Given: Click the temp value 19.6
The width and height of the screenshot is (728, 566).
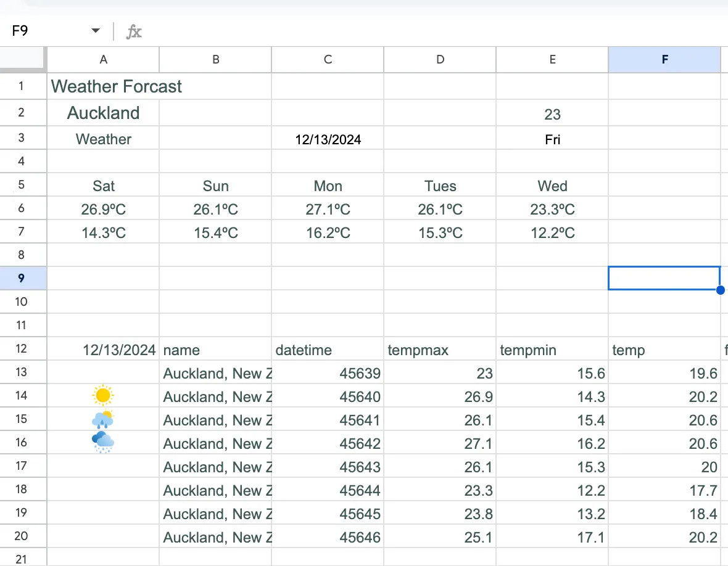Looking at the screenshot, I should (665, 372).
